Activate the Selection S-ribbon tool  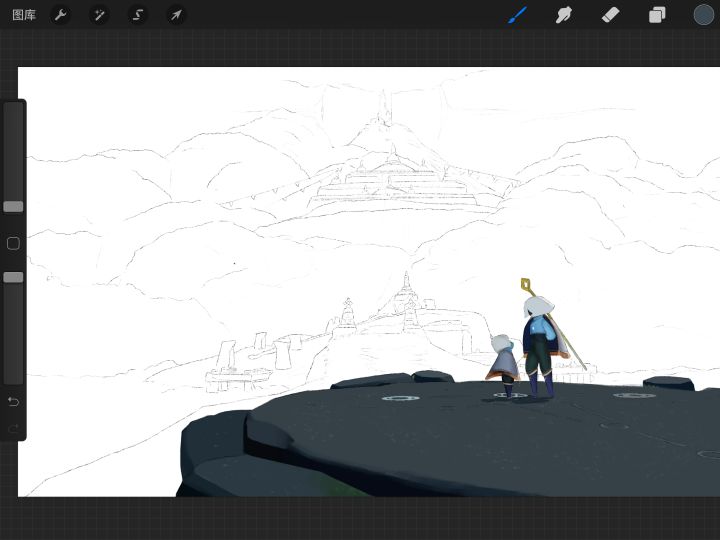pyautogui.click(x=138, y=15)
